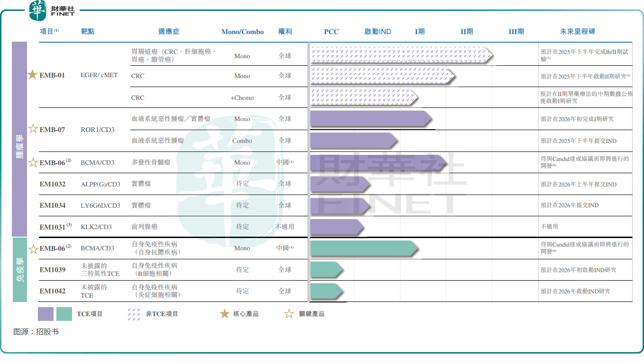Select the 權利 column header
Viewport: 644px width, 363px height.
285,31
